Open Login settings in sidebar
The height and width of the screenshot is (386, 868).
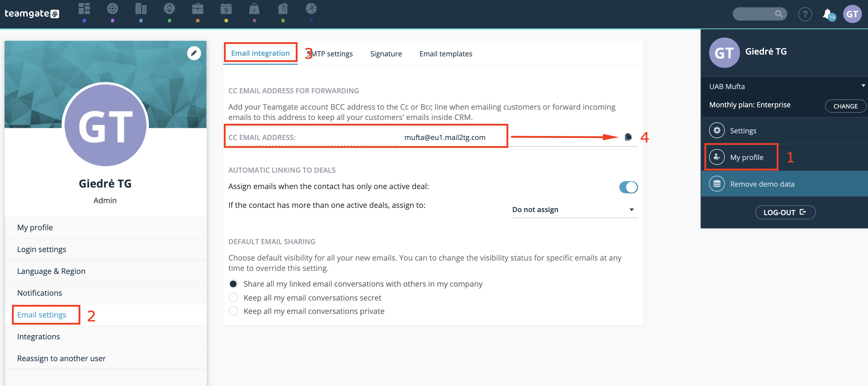click(106, 249)
